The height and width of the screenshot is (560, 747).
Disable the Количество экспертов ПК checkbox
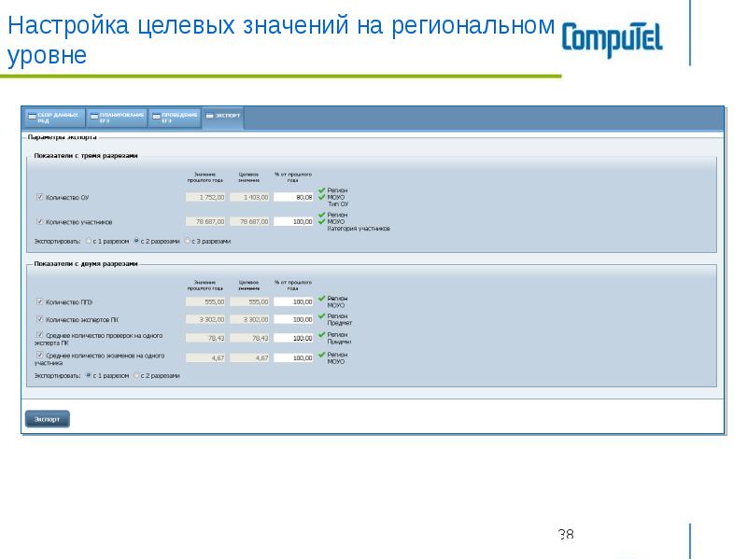click(x=39, y=319)
